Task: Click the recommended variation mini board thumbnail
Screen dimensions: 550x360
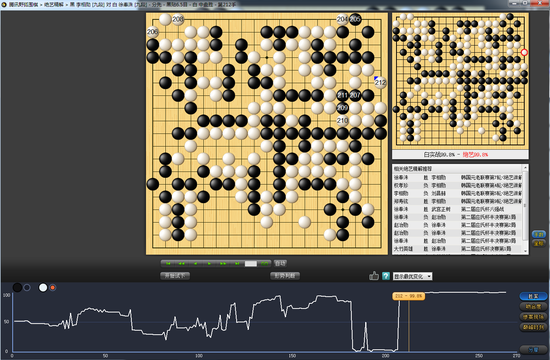Action: pyautogui.click(x=460, y=80)
